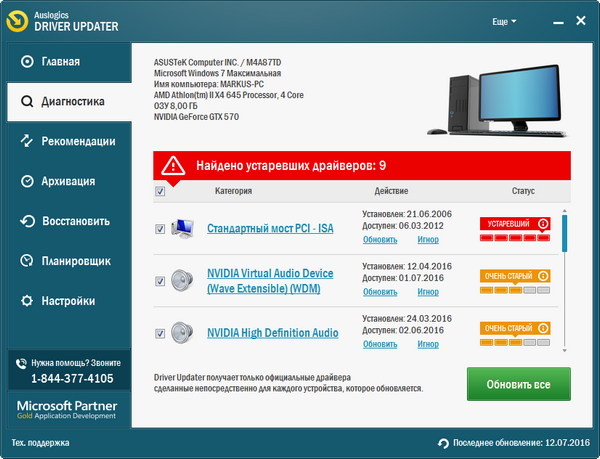The height and width of the screenshot is (459, 600).
Task: Uncheck NVIDIA High Definition Audio checkbox
Action: click(x=160, y=333)
